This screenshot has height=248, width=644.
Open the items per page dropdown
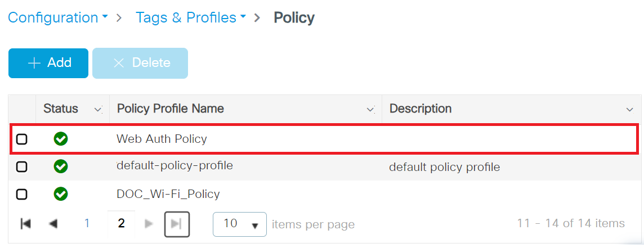pyautogui.click(x=239, y=224)
